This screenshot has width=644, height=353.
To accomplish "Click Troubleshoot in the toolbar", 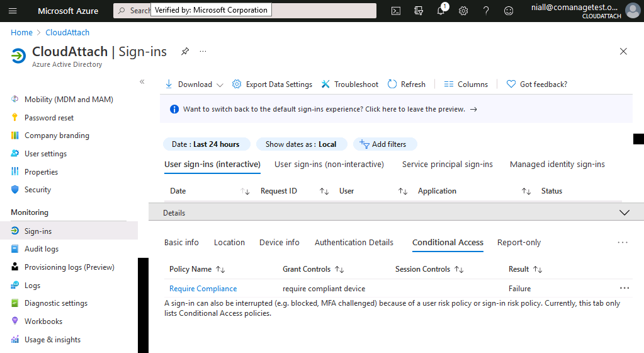I will click(349, 84).
